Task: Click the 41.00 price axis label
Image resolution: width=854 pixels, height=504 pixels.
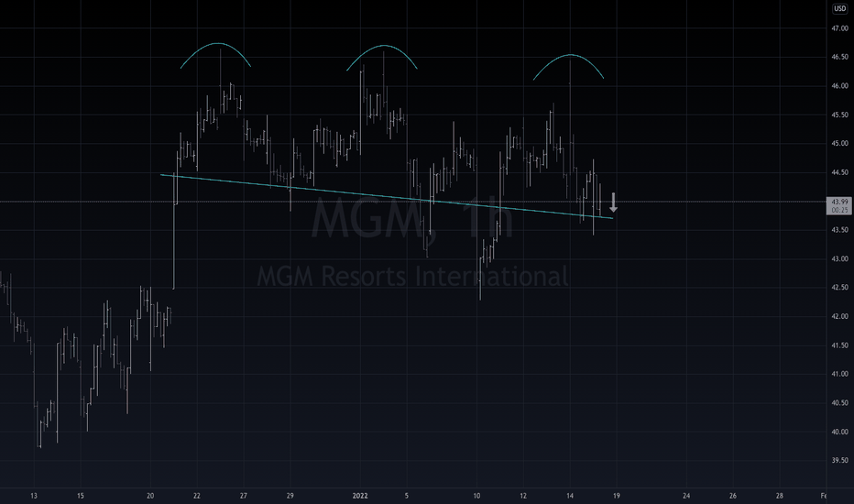Action: (839, 374)
